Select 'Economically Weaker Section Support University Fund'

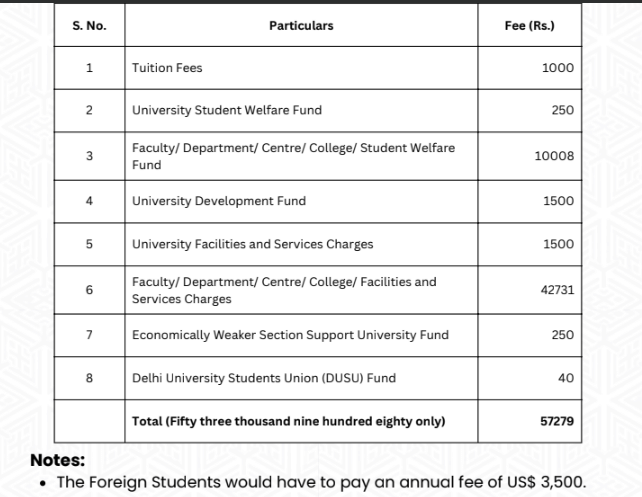[x=290, y=335]
